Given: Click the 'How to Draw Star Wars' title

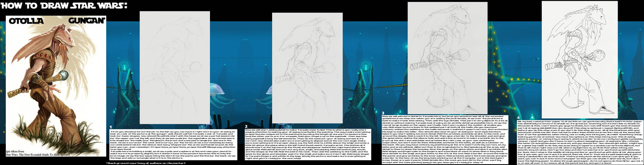Looking at the screenshot, I should click(x=64, y=6).
